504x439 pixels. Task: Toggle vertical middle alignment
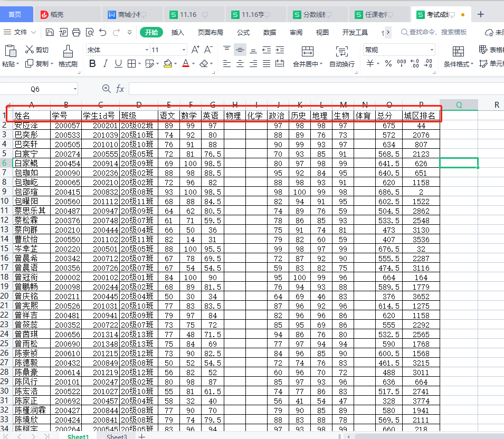[240, 50]
